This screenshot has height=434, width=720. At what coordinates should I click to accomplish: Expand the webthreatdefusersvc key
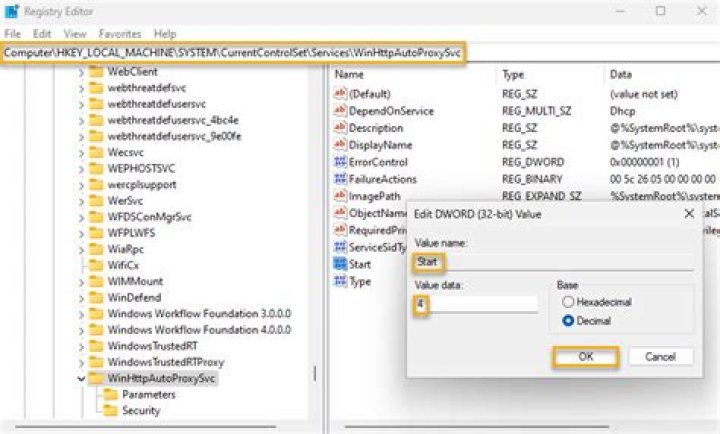coord(81,105)
